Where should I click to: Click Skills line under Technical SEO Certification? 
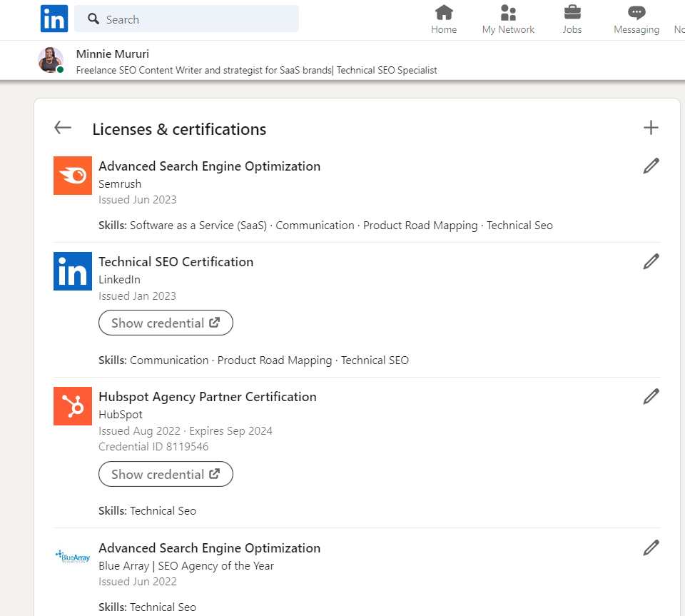(253, 360)
